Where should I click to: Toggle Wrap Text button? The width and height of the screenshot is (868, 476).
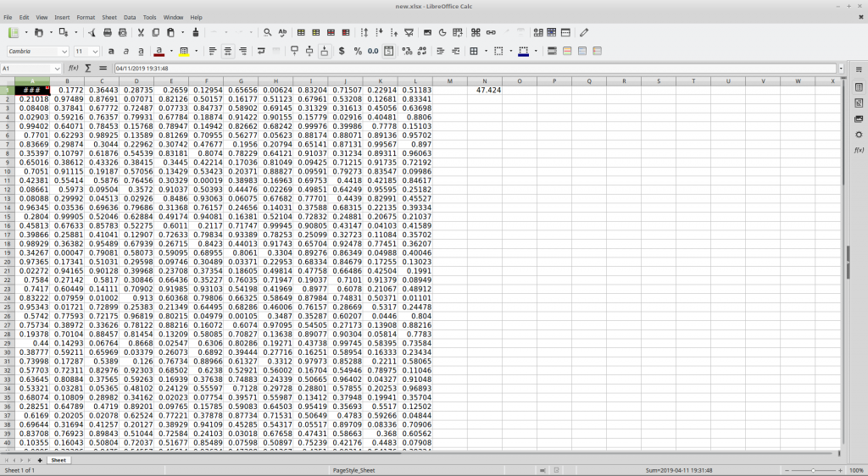pos(261,51)
